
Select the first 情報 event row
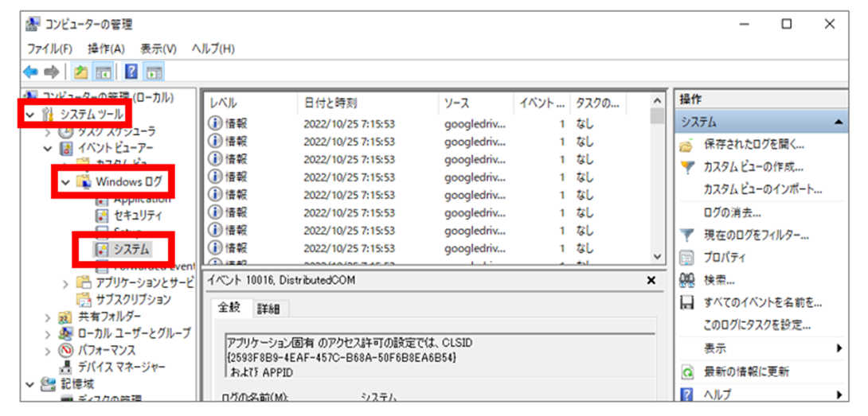coord(427,124)
